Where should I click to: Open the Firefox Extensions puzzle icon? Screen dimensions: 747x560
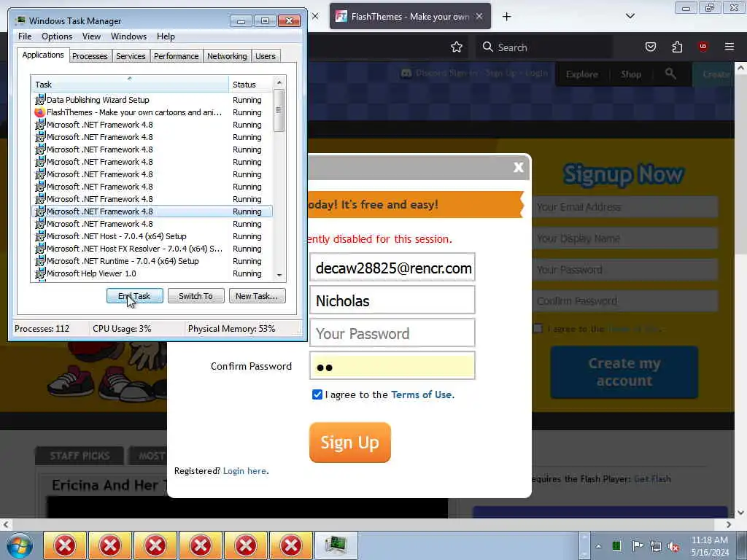pyautogui.click(x=677, y=47)
